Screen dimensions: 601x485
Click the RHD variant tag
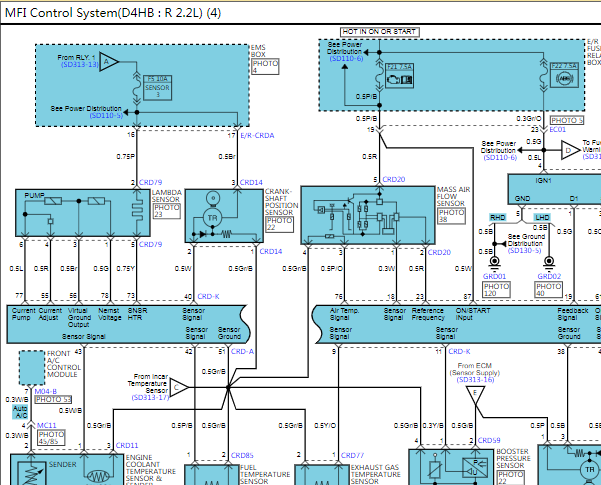pos(498,217)
